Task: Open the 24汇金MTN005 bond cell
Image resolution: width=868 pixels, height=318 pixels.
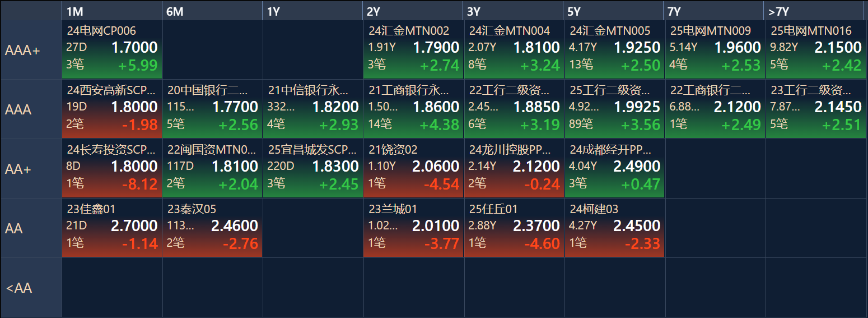Action: 614,50
